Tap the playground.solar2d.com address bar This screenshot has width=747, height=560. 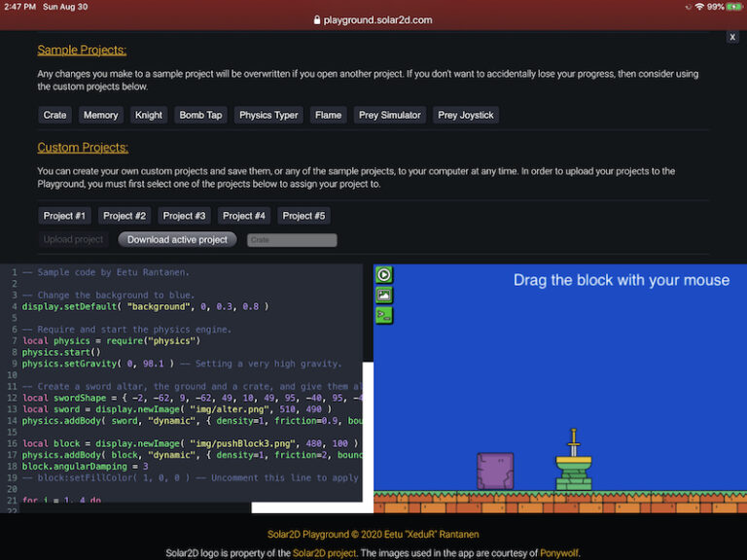(373, 20)
